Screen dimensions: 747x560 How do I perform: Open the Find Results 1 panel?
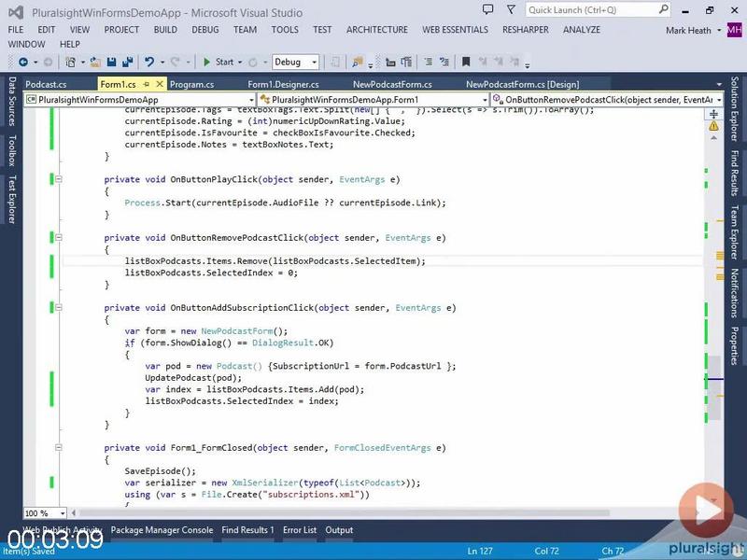click(x=247, y=530)
